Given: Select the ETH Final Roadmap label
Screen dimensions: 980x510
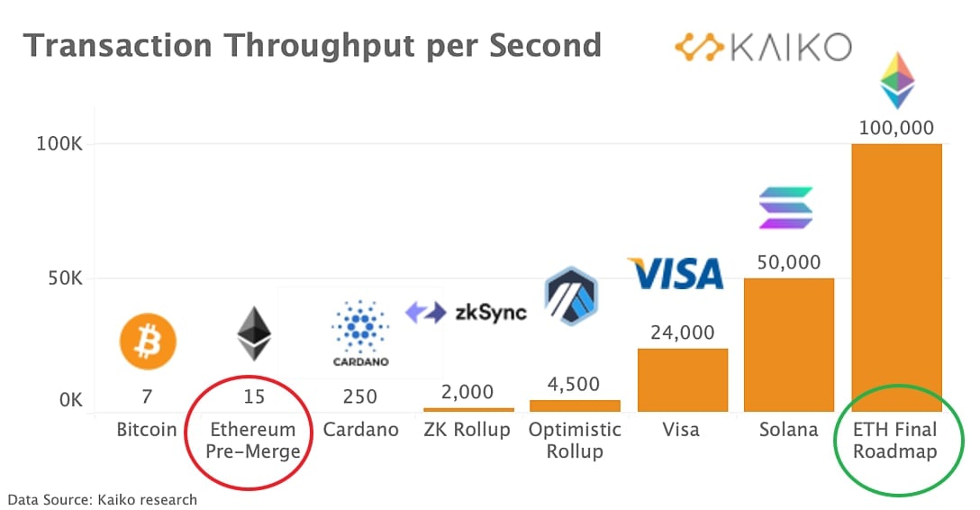Looking at the screenshot, I should pos(895,441).
